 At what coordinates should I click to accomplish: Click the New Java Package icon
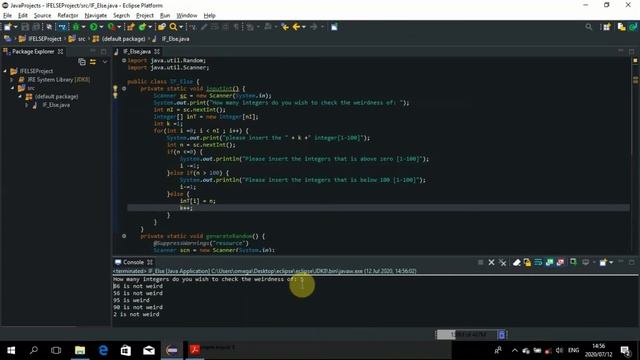pyautogui.click(x=131, y=27)
